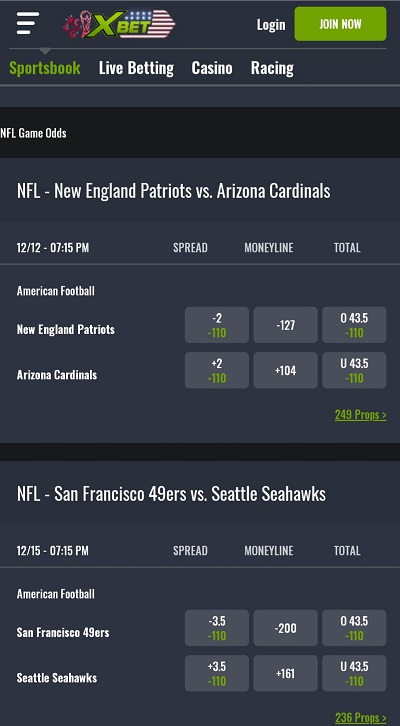
Task: Select the Sportsbook tab
Action: 45,68
